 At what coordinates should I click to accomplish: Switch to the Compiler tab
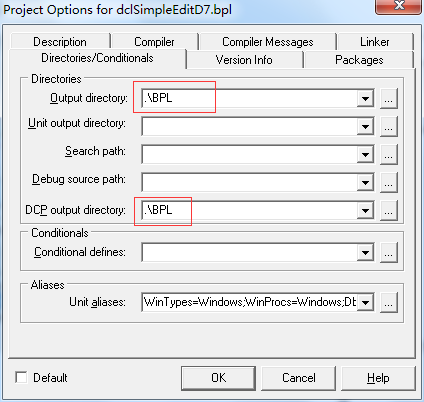[x=154, y=42]
